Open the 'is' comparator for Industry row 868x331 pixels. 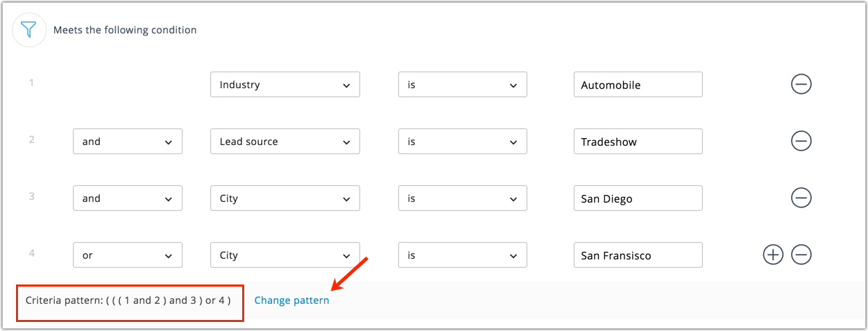click(462, 85)
